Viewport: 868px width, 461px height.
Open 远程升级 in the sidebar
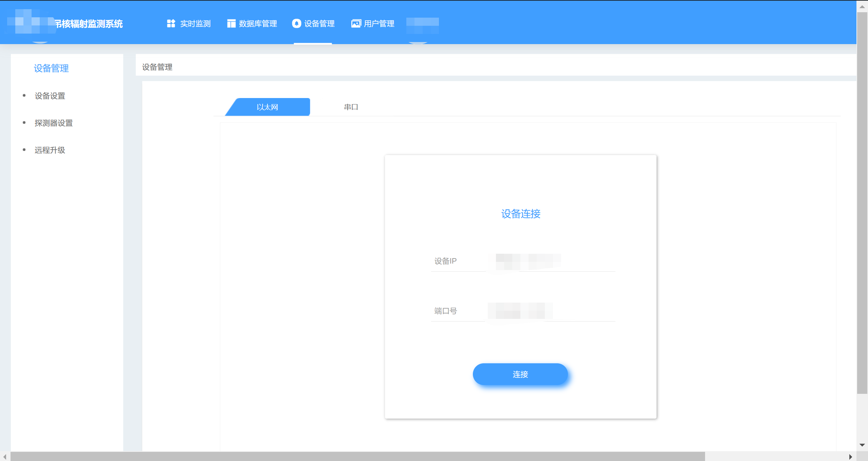[x=50, y=150]
